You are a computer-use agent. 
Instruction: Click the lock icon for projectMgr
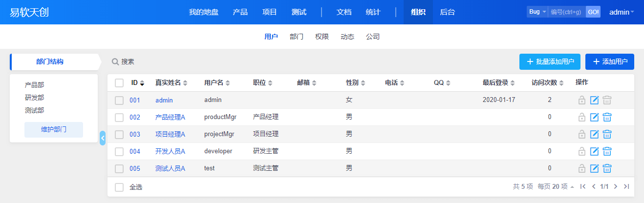pos(582,134)
